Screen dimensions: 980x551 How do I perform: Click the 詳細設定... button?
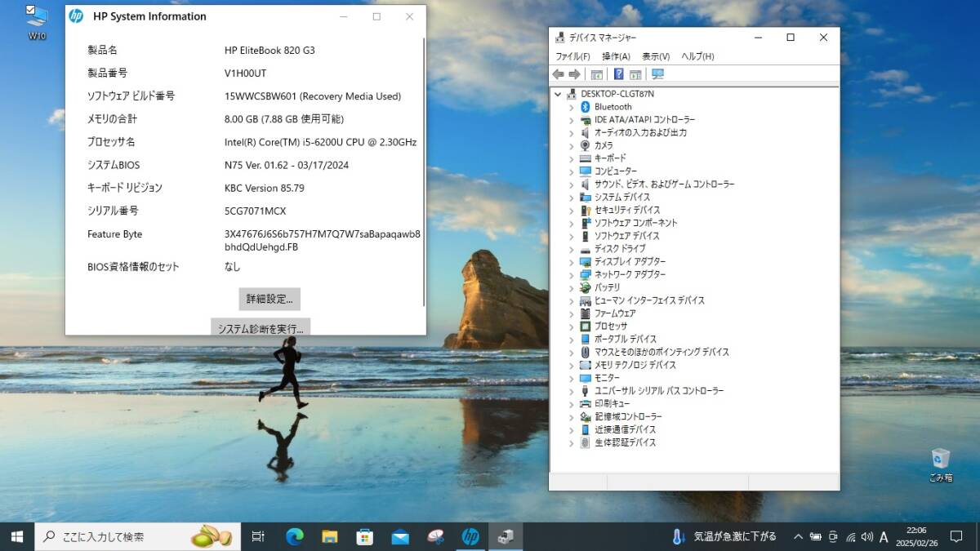tap(269, 299)
